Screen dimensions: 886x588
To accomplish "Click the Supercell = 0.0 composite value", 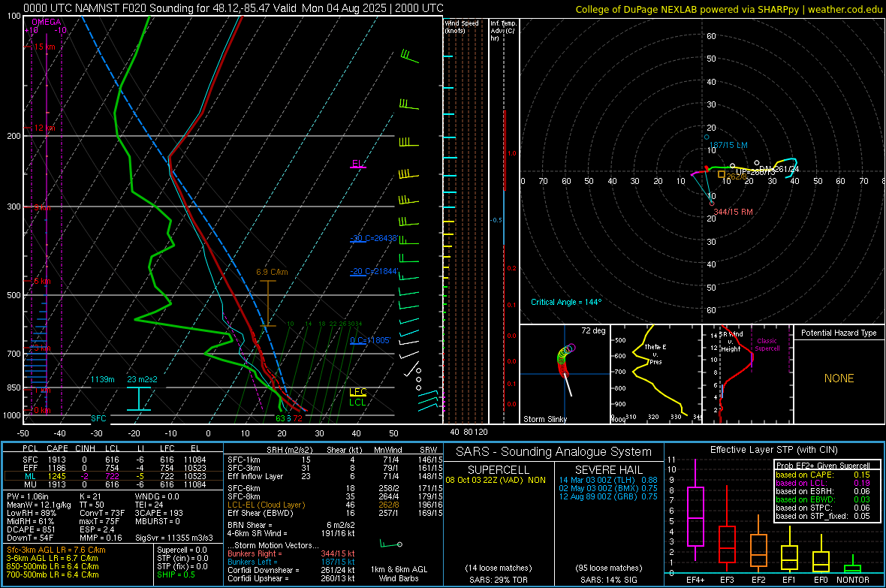I will pyautogui.click(x=182, y=550).
